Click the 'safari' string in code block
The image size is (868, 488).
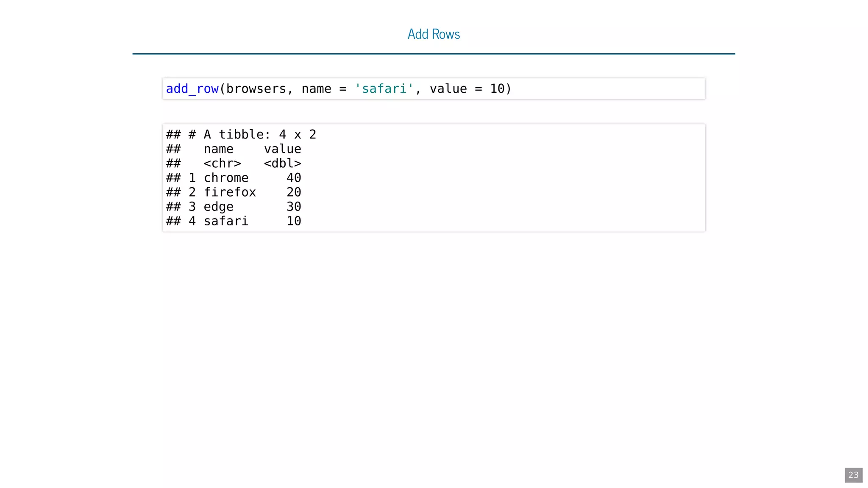[x=384, y=89]
